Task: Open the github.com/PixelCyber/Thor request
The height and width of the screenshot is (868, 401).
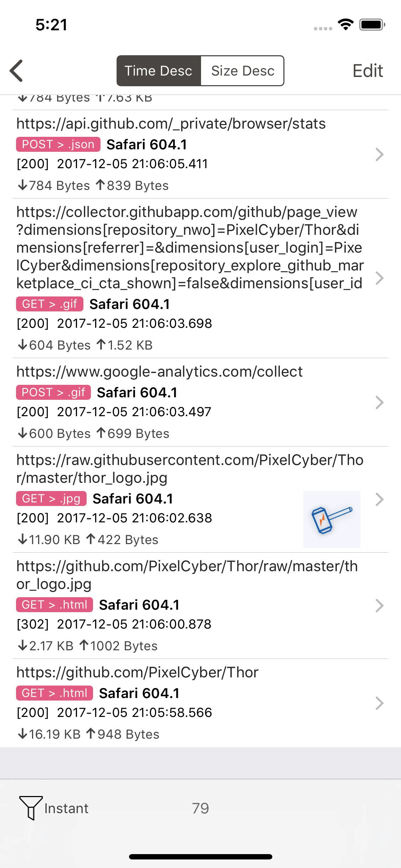Action: [x=379, y=703]
